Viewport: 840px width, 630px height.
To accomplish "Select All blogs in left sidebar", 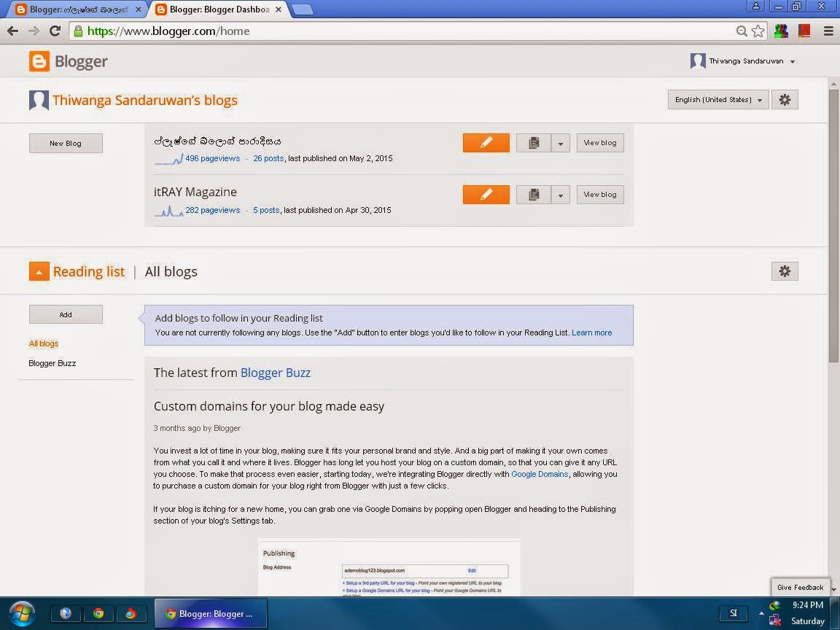I will 44,343.
